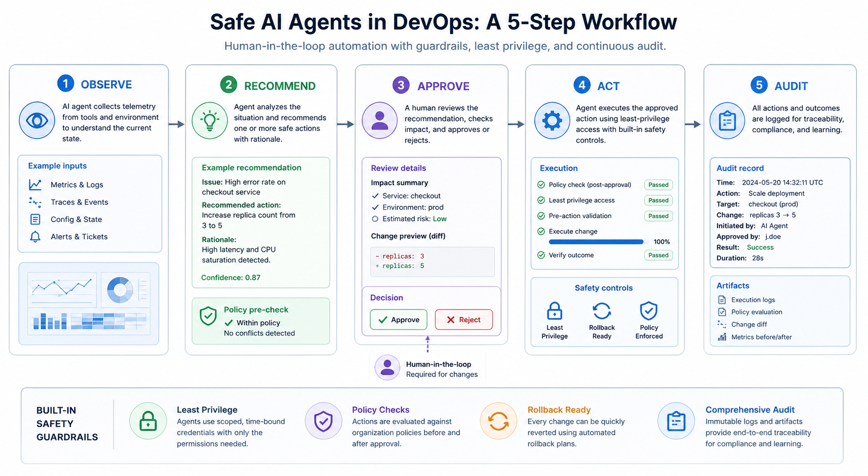Click the bar chart in the dashboard thumbnail
Image resolution: width=868 pixels, height=476 pixels.
tap(50, 321)
